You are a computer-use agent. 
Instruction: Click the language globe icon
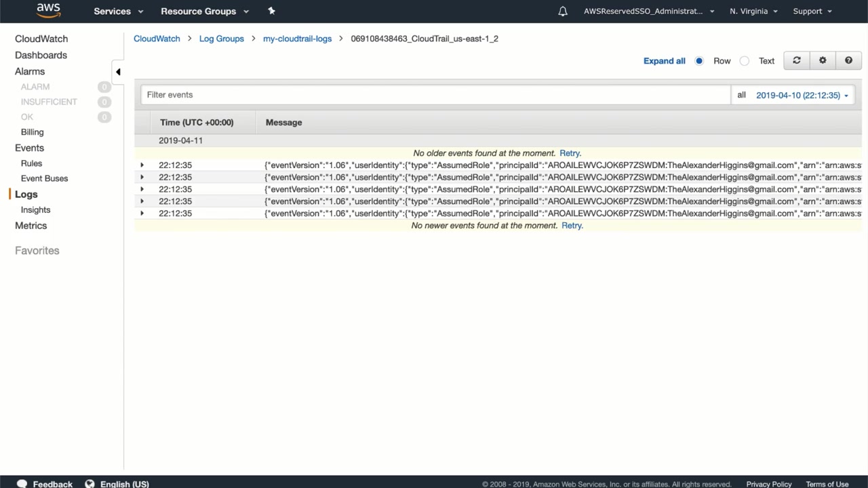(90, 484)
